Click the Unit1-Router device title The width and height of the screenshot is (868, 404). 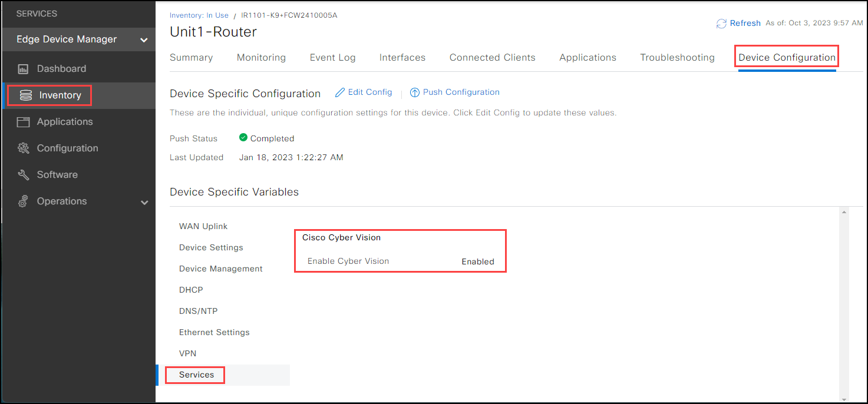click(213, 32)
